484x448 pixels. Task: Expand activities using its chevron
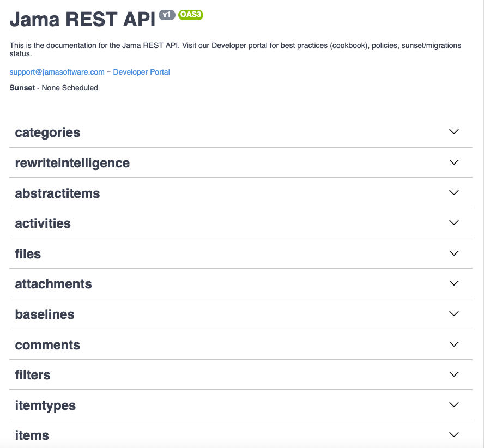click(453, 223)
